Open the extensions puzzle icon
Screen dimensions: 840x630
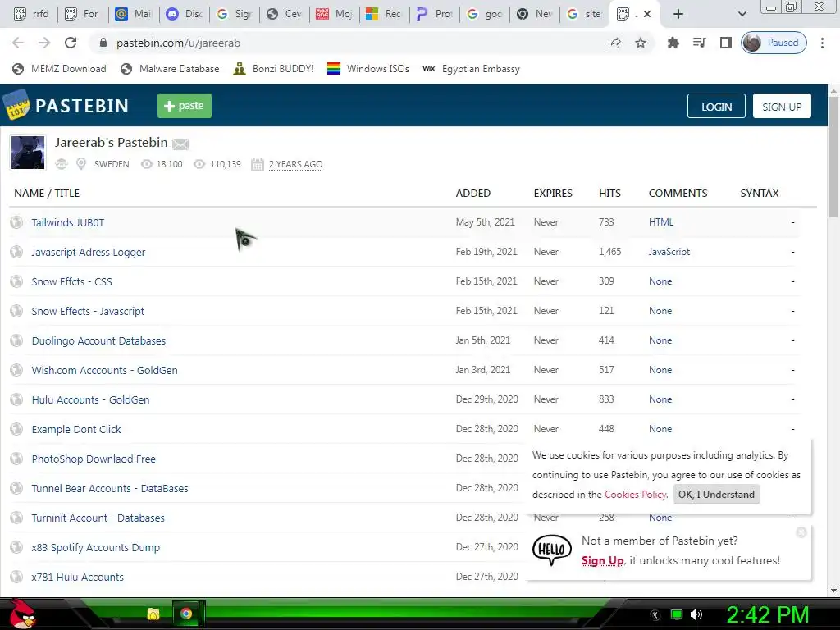pyautogui.click(x=673, y=43)
